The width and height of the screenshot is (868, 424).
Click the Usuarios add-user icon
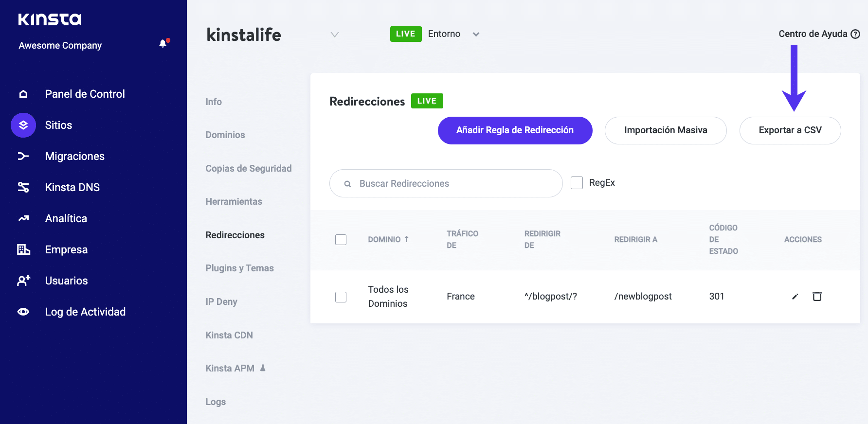point(23,281)
